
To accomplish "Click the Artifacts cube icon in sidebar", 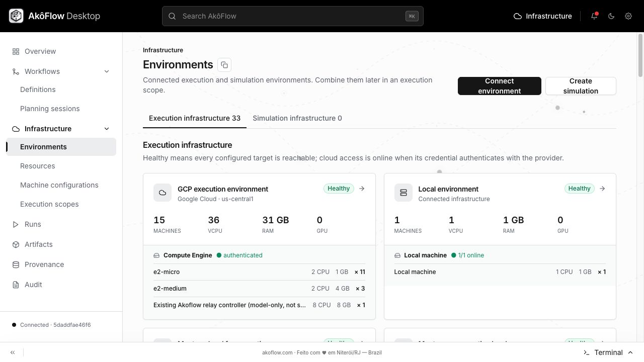I will [16, 244].
